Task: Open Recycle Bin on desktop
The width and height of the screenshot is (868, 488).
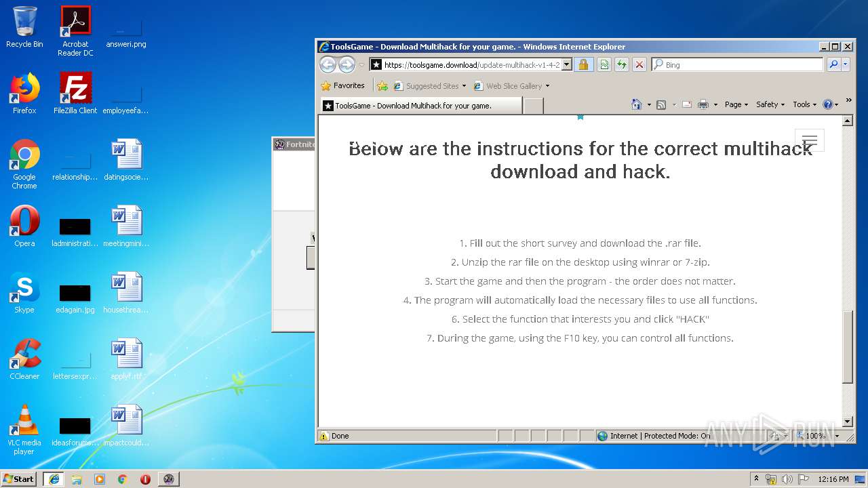Action: point(24,27)
